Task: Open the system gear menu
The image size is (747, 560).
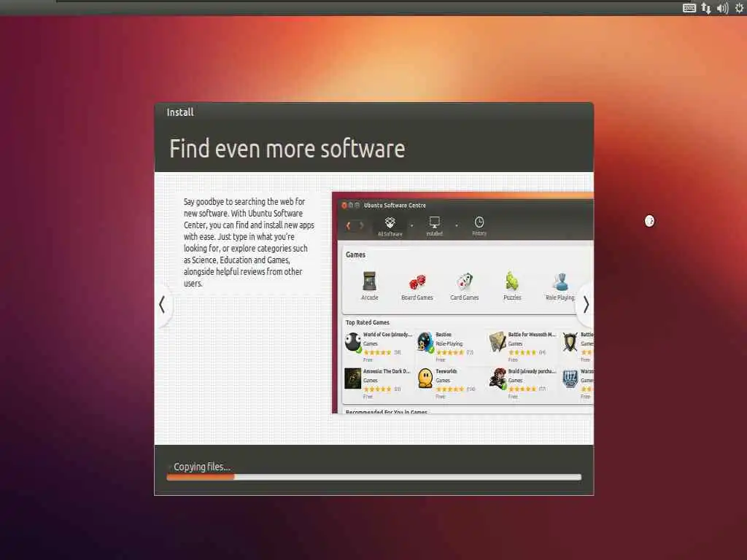Action: click(x=739, y=8)
